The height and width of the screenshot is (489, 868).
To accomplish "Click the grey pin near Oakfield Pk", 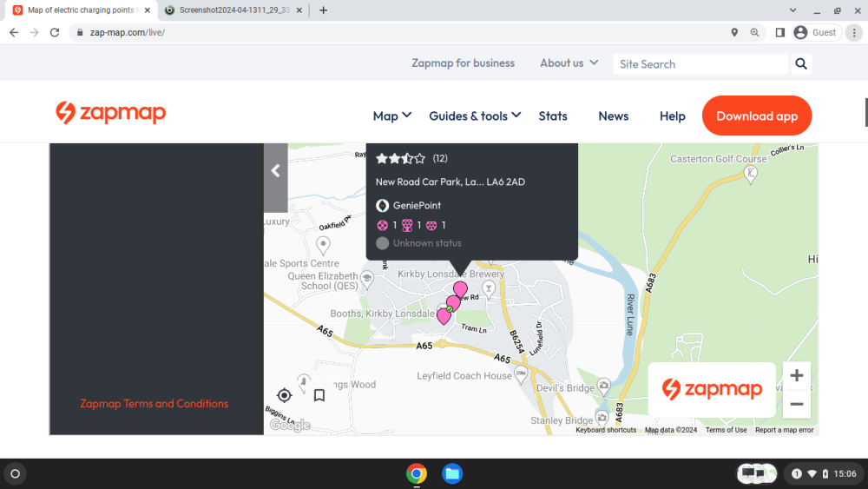I will 323,244.
